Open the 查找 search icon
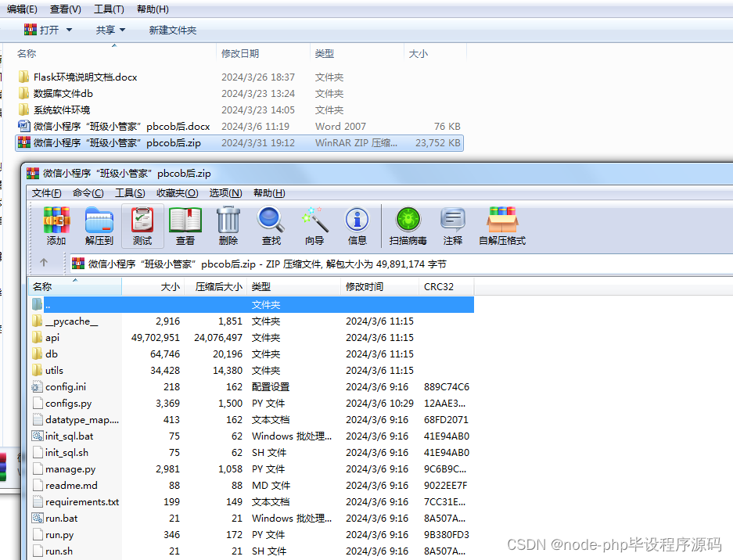 (x=271, y=226)
